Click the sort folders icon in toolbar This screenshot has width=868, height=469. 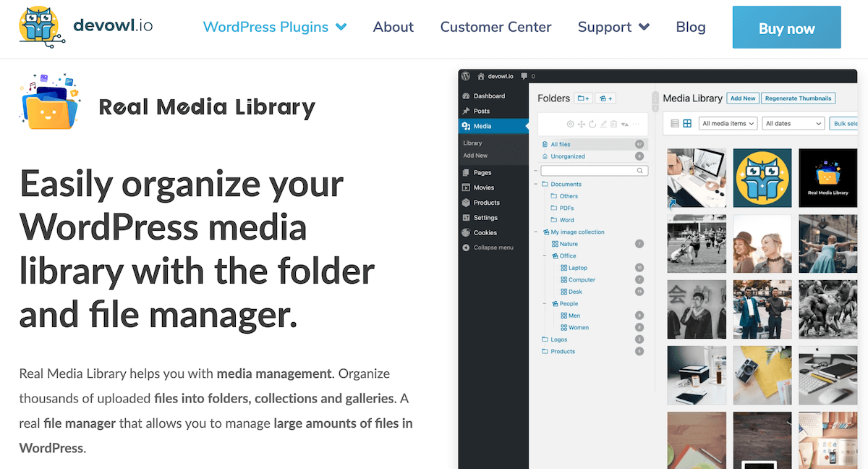(625, 124)
